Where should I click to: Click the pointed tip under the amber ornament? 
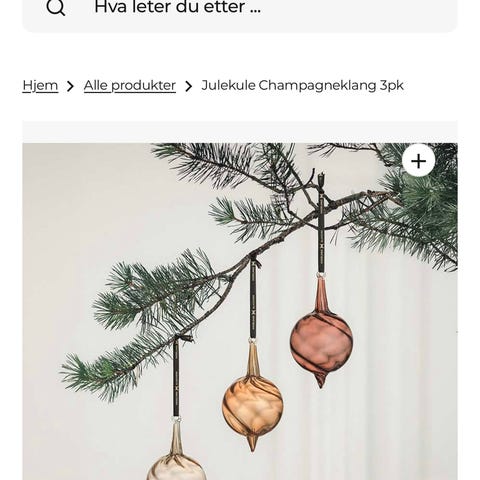(252, 444)
